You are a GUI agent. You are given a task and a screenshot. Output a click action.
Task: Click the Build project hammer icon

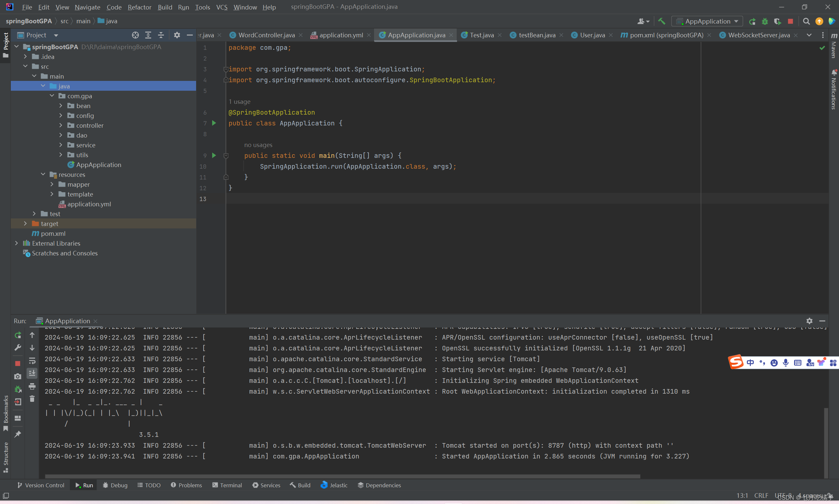[x=661, y=21]
